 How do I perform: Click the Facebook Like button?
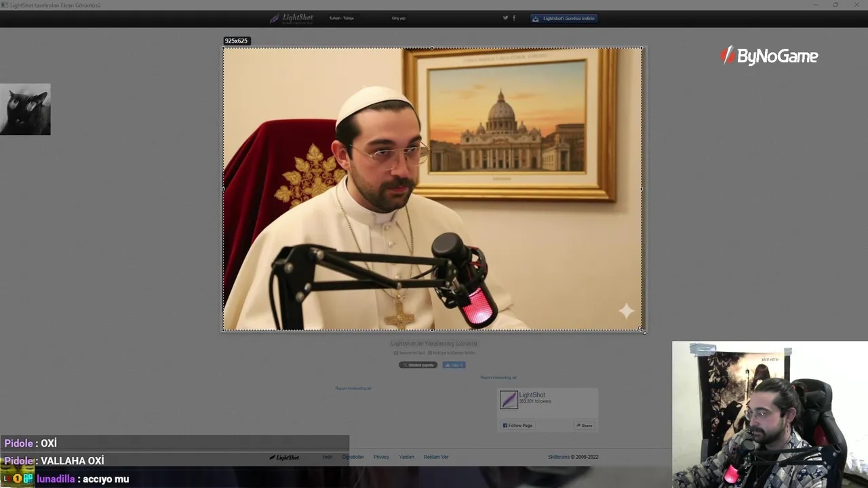coord(454,365)
